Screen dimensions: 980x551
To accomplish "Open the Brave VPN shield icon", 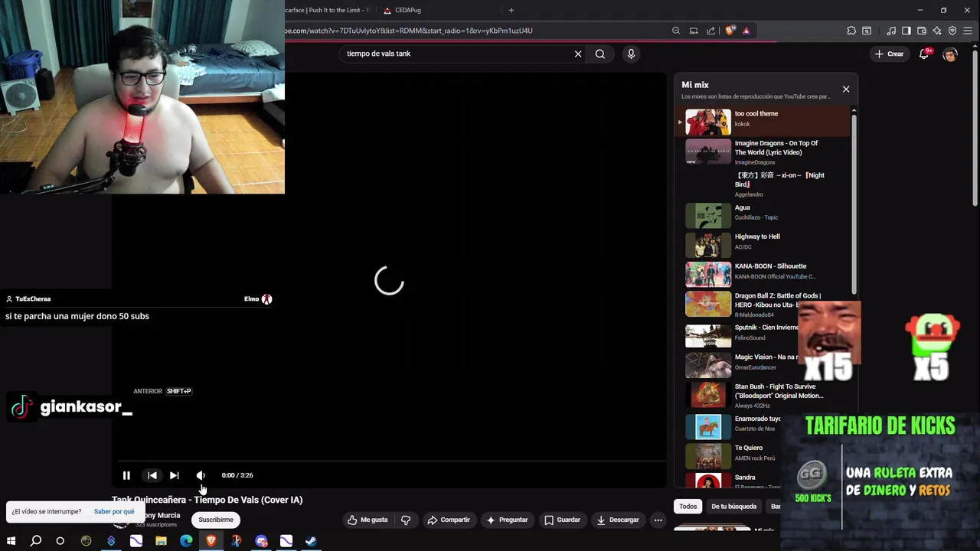I will point(952,31).
